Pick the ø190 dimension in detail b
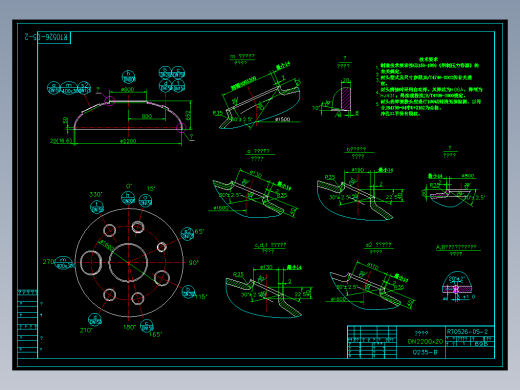This screenshot has width=520, height=390. pos(358,170)
